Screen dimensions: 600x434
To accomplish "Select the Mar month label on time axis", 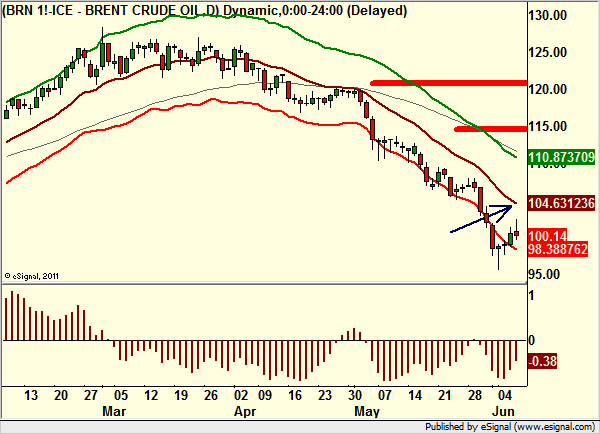I will click(x=114, y=411).
